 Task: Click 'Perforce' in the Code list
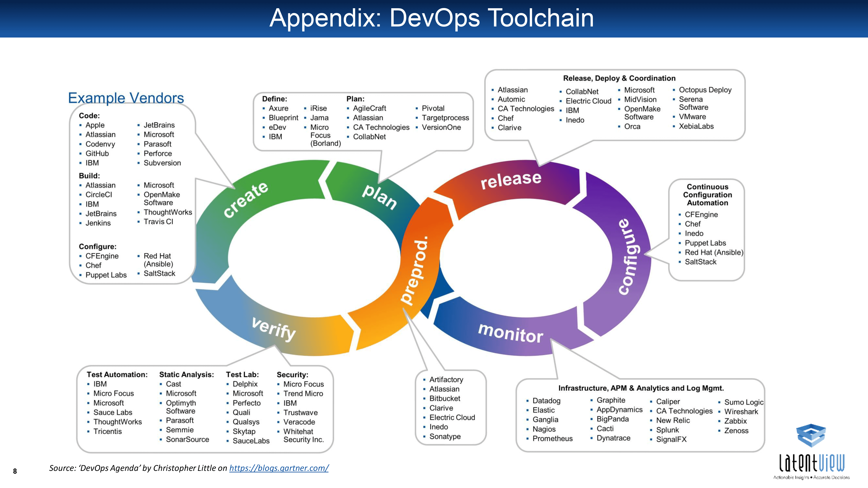tap(158, 153)
